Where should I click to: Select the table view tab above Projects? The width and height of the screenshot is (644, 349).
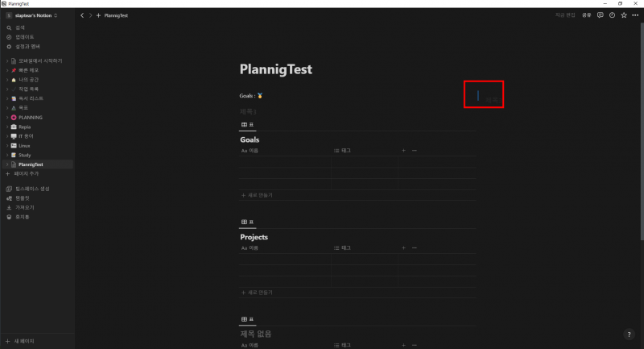point(247,222)
